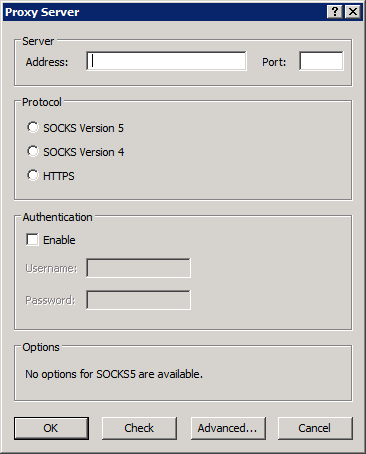This screenshot has height=454, width=366.
Task: Close the Proxy Server dialog
Action: click(353, 12)
